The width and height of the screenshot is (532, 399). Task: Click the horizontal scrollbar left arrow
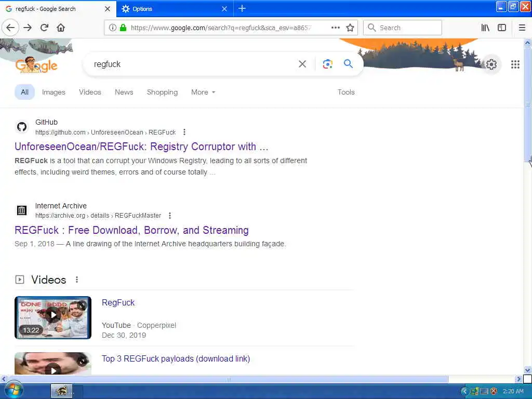[x=4, y=379]
